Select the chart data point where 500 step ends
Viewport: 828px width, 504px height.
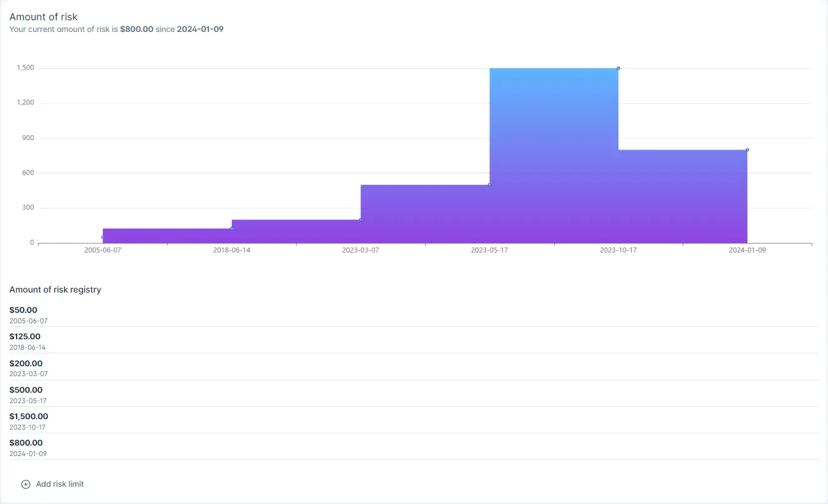(x=489, y=184)
